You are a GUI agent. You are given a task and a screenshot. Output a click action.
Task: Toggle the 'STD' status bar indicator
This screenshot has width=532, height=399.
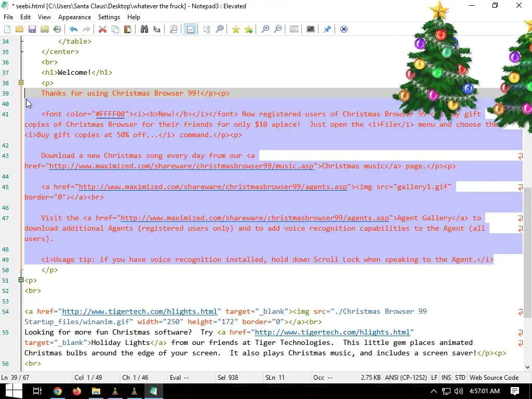(x=460, y=378)
